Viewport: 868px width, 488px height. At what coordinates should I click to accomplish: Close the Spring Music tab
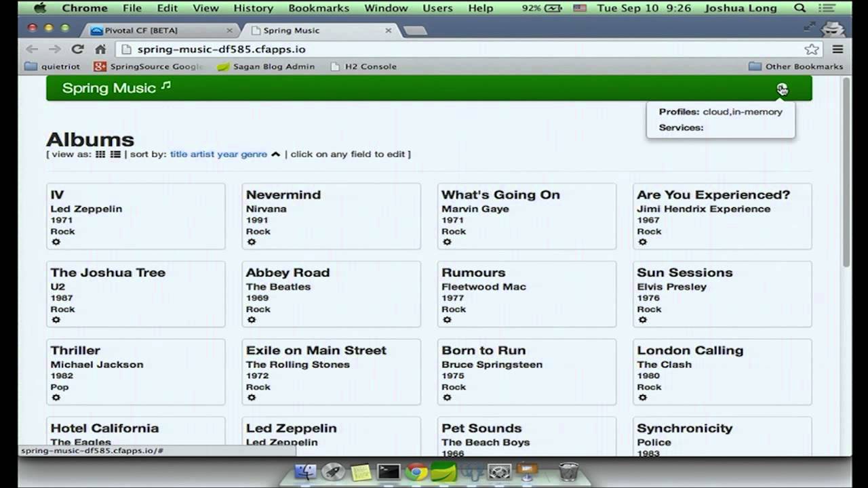pyautogui.click(x=389, y=30)
